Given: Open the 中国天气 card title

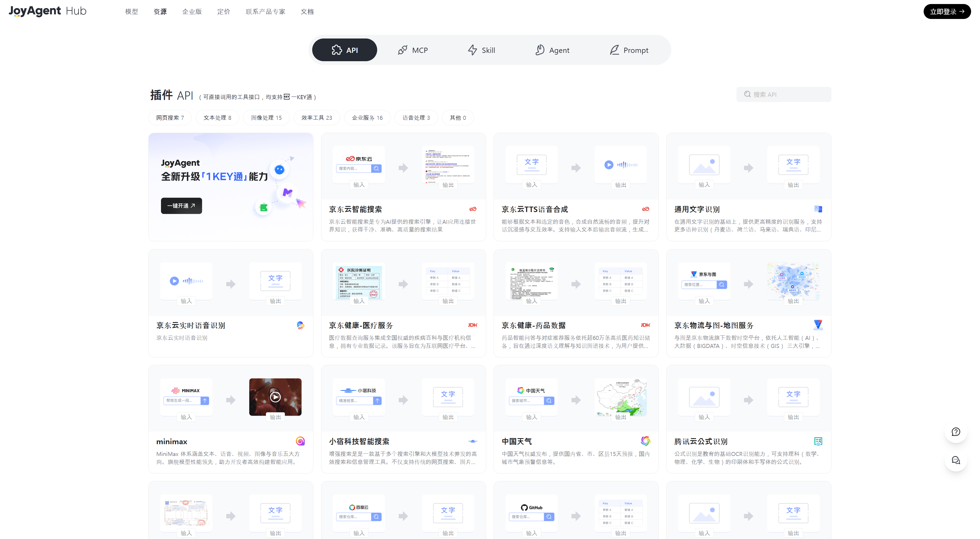Looking at the screenshot, I should (x=517, y=442).
